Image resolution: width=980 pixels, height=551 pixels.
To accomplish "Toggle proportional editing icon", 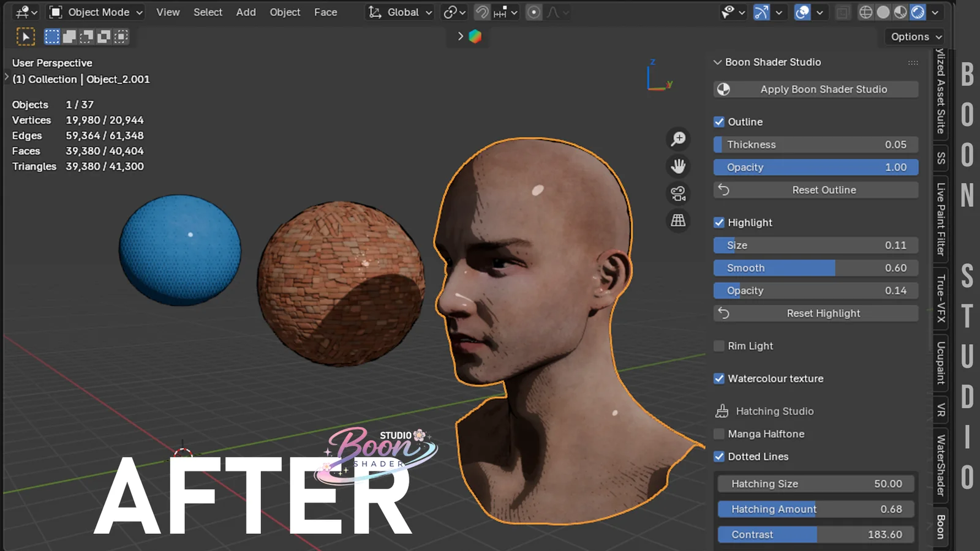I will tap(533, 12).
